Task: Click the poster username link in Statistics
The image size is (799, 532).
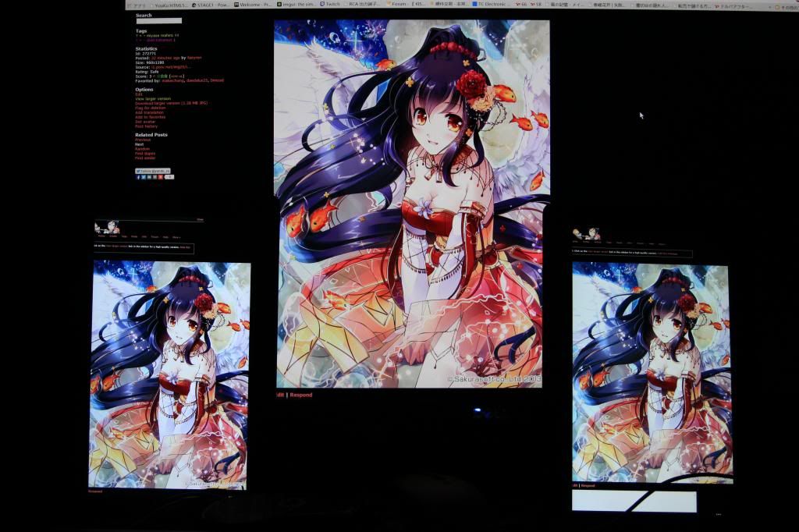Action: (194, 58)
